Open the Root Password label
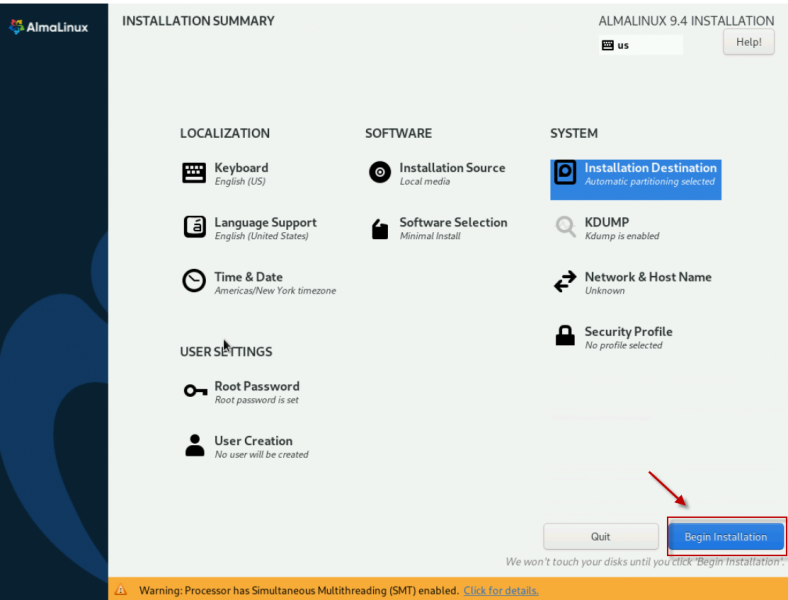Screen dimensions: 788x600 click(x=257, y=386)
